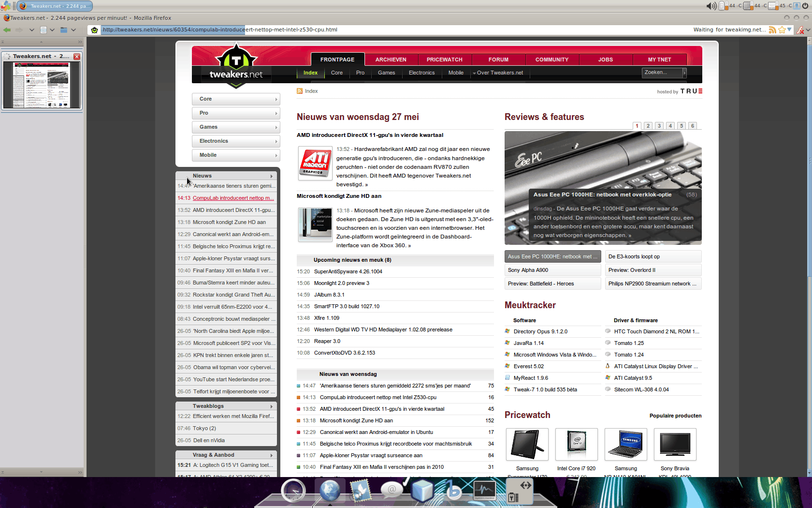Click the Index RSS feed icon
The height and width of the screenshot is (508, 812).
[x=300, y=91]
